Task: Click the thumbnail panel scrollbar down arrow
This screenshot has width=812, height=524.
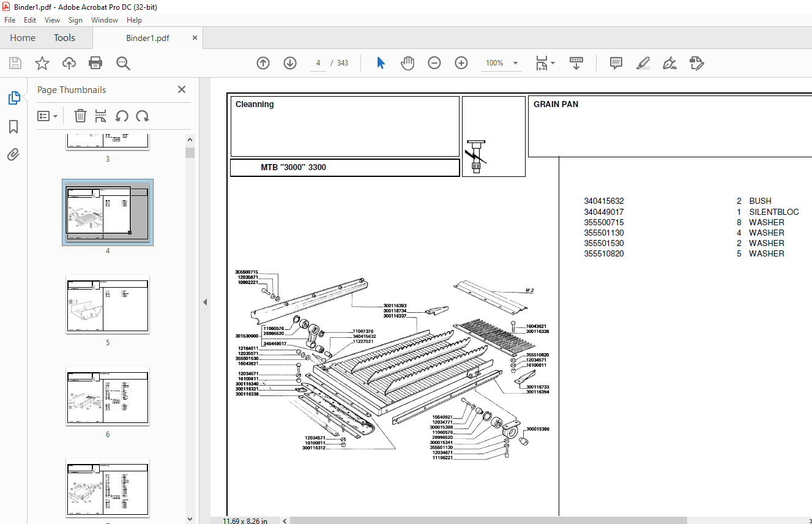Action: [190, 519]
